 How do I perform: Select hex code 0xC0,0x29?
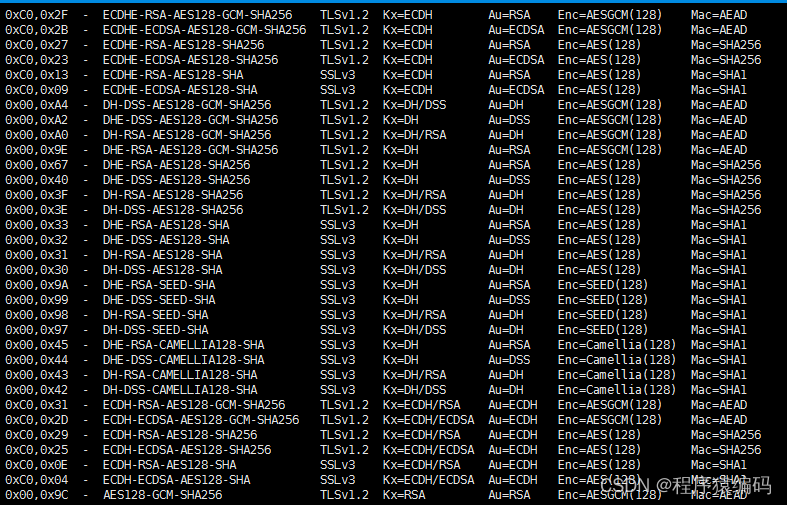(37, 435)
